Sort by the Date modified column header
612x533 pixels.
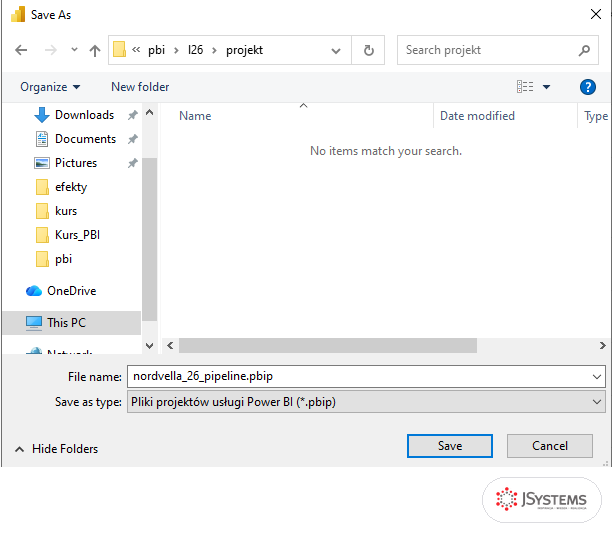(x=477, y=116)
